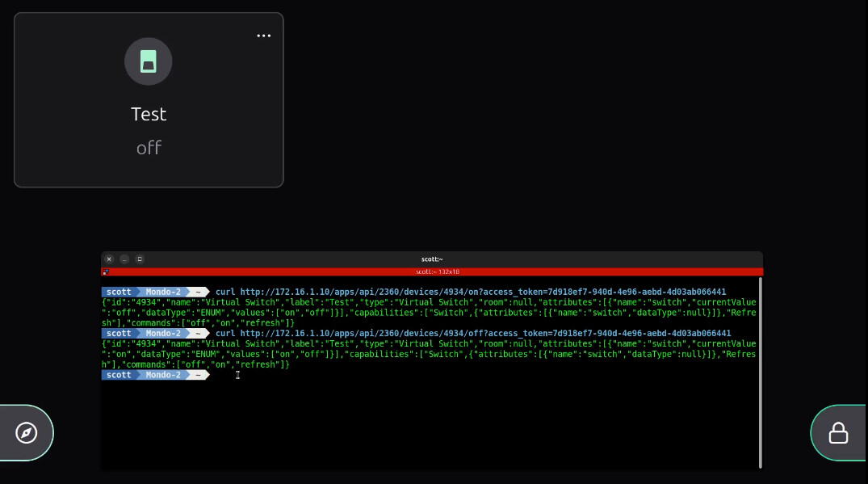Click the terminal group icon in red bar

(x=106, y=272)
